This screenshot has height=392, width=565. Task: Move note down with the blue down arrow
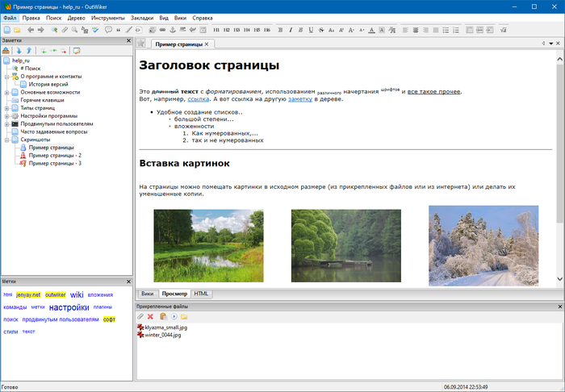(x=19, y=50)
